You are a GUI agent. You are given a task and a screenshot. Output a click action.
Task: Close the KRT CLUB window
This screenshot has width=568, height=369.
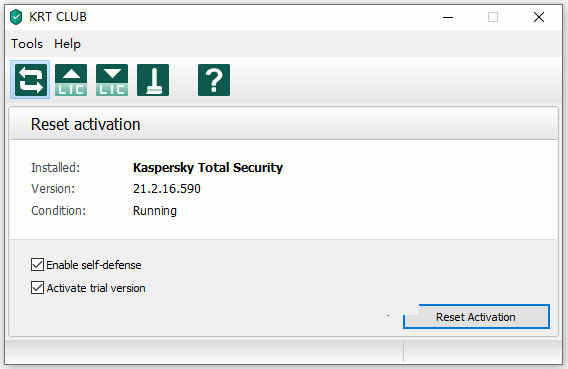click(539, 17)
